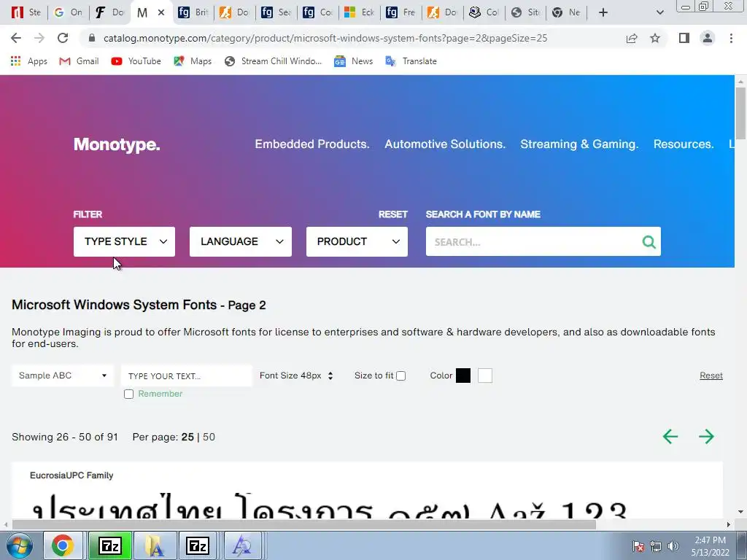Open the News bookmark
Viewport: 747px width, 560px height.
pos(353,61)
